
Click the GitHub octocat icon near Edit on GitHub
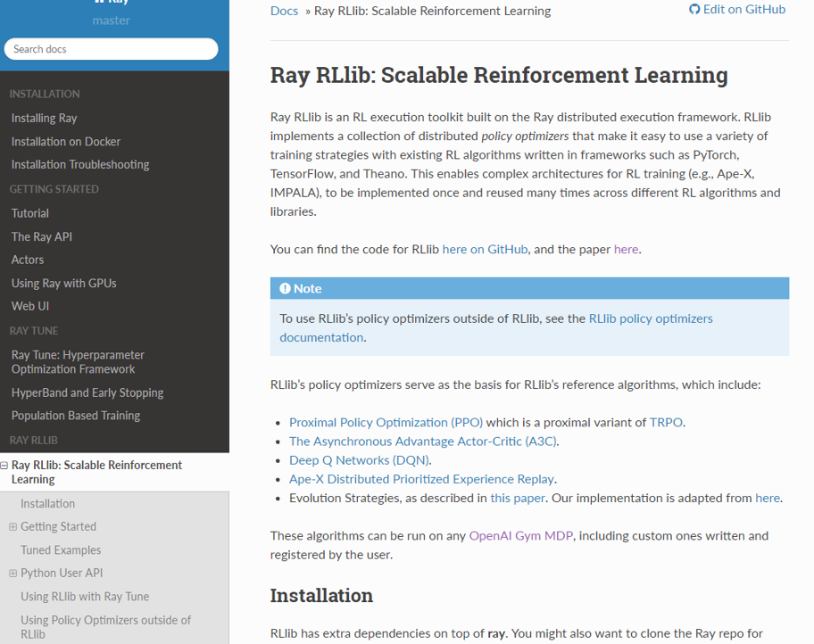[x=694, y=8]
